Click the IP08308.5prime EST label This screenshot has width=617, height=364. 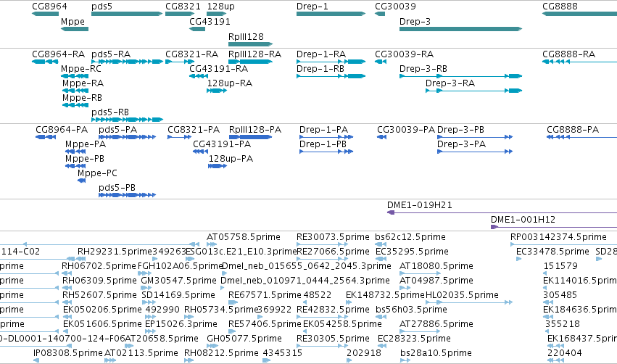click(68, 353)
